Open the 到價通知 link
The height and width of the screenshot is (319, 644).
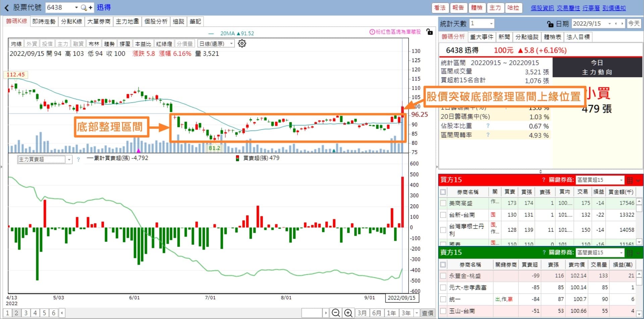614,8
